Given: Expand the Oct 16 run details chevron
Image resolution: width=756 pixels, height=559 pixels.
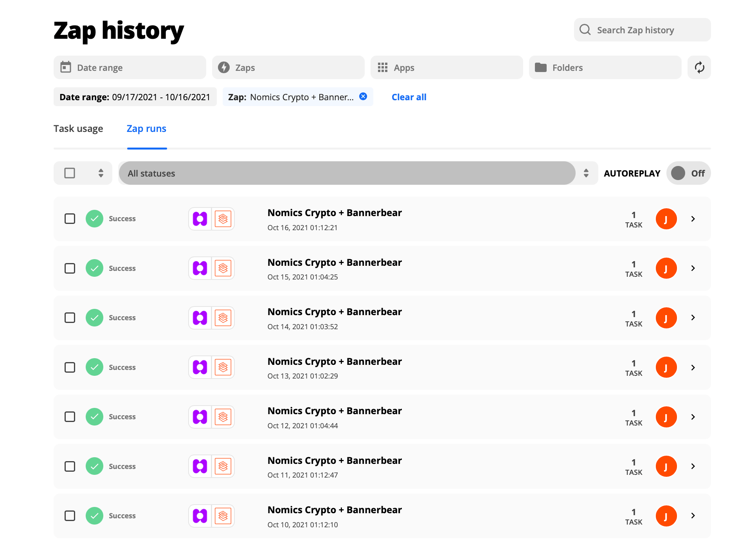Looking at the screenshot, I should coord(693,219).
